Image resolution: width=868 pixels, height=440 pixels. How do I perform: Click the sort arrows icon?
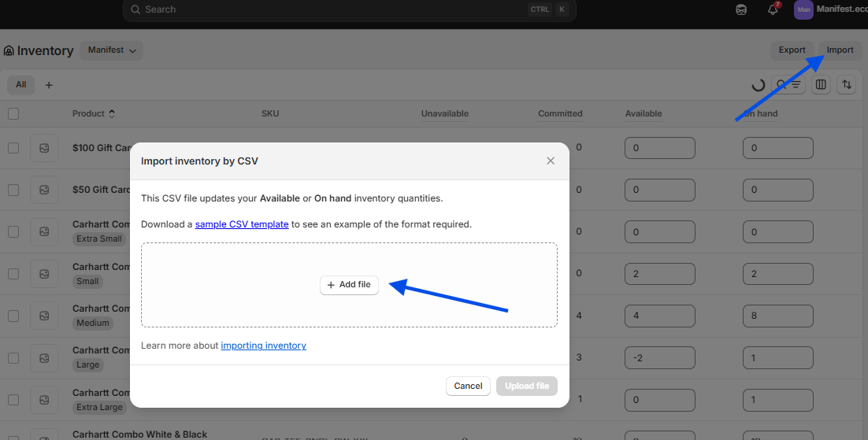point(847,85)
